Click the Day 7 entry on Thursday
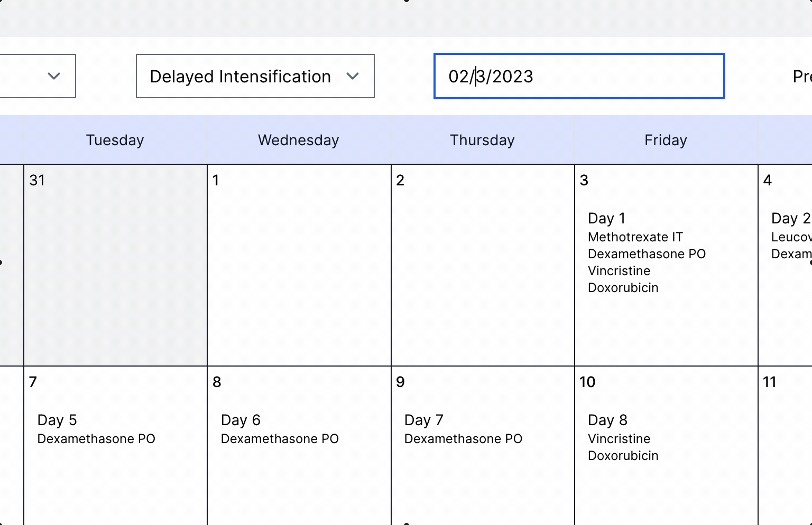This screenshot has width=812, height=525. coord(423,420)
